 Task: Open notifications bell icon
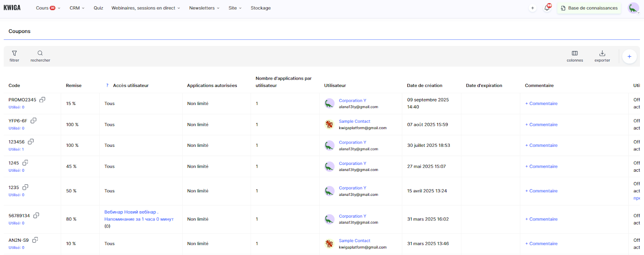547,8
